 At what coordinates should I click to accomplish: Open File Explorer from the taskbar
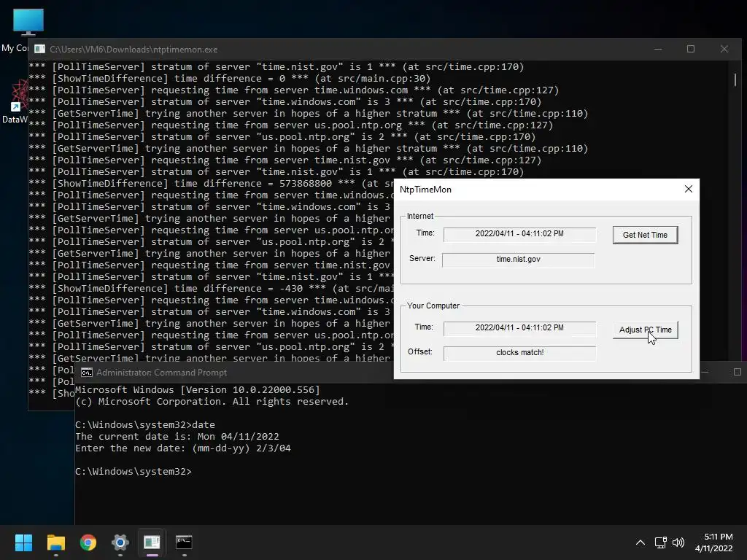click(55, 542)
